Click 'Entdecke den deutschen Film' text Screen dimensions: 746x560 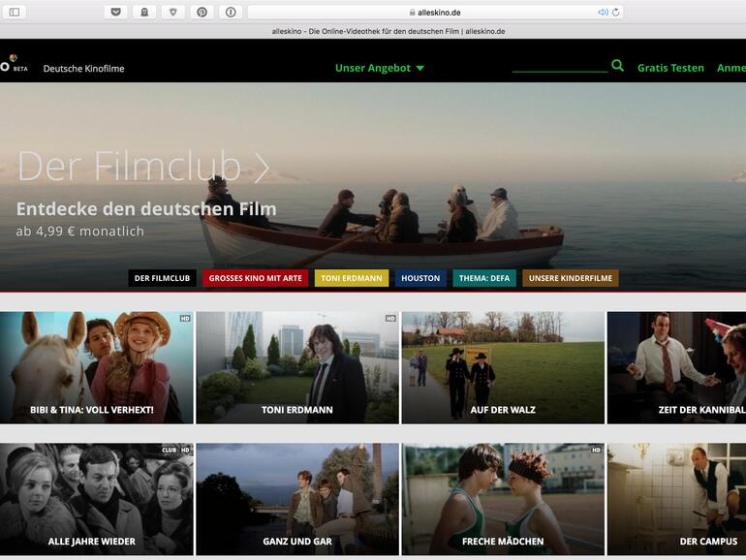tap(146, 209)
